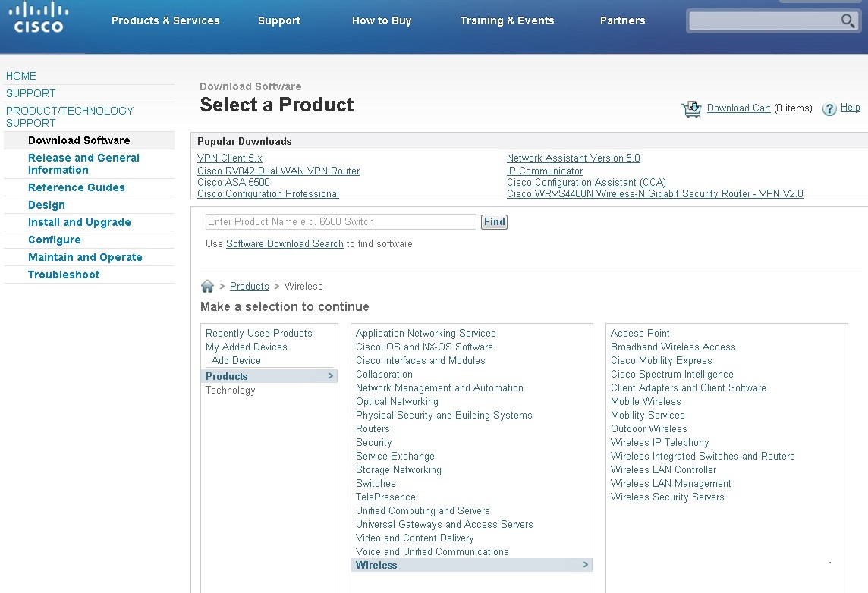Select Cisco Mobility Express
Viewport: 868px width, 593px height.
click(x=661, y=360)
